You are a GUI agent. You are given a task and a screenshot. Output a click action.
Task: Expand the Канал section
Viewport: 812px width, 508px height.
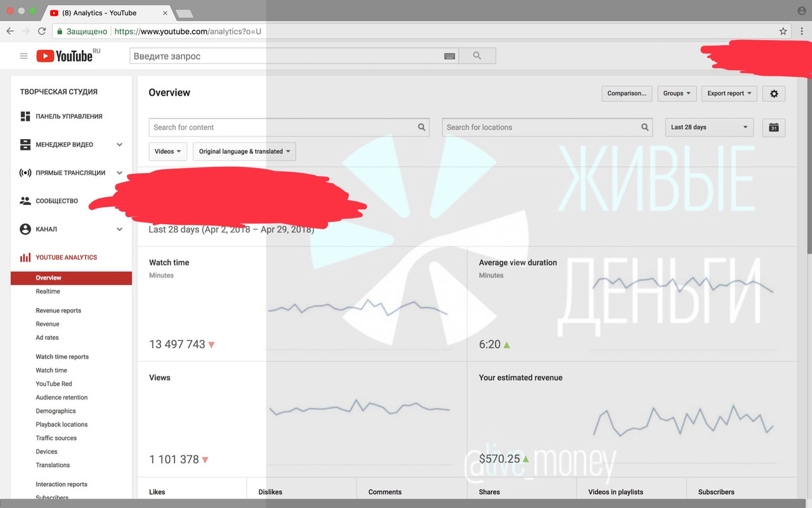point(119,229)
